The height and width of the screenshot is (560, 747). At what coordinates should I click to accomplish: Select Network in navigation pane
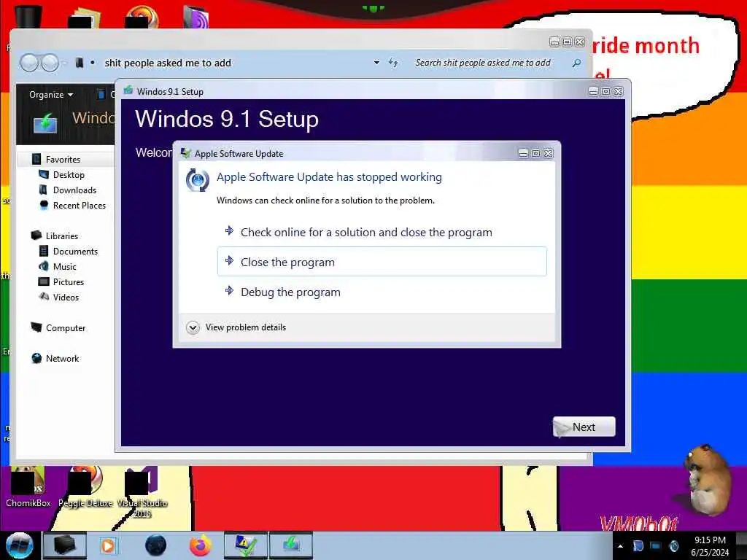click(63, 358)
